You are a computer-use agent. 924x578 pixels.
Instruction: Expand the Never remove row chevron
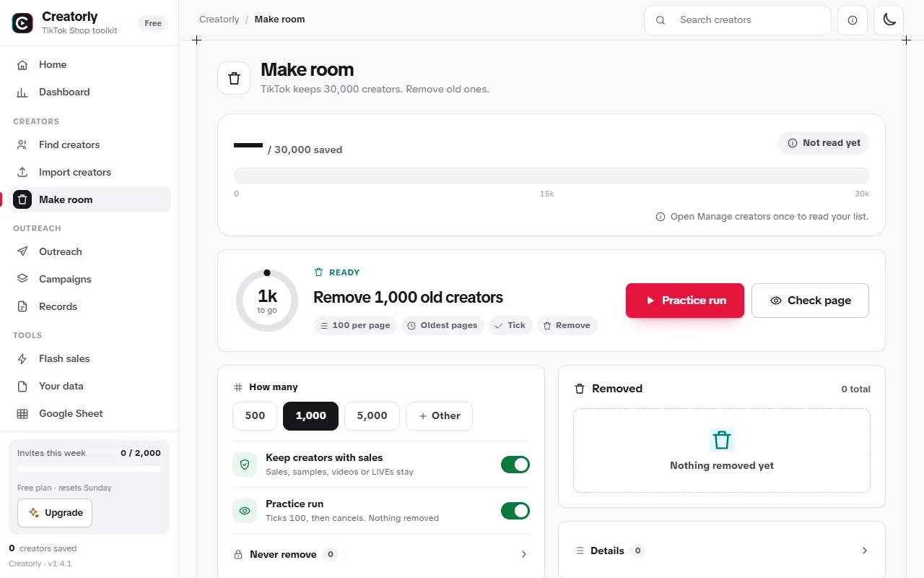pos(524,554)
